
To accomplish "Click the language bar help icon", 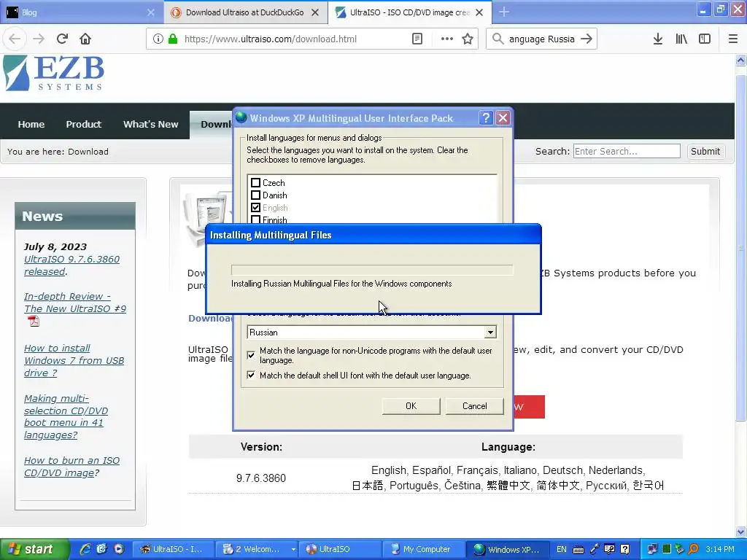I will [625, 549].
